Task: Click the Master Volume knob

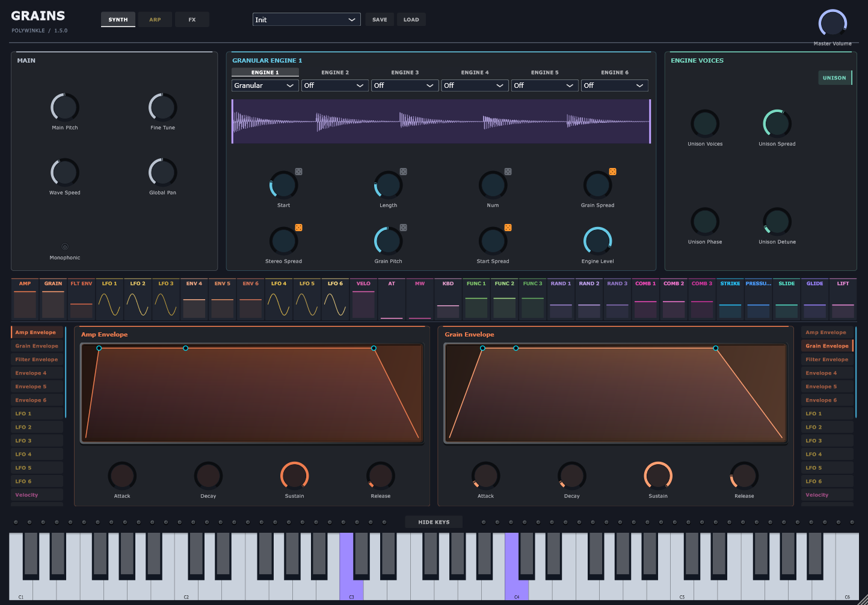Action: [833, 24]
